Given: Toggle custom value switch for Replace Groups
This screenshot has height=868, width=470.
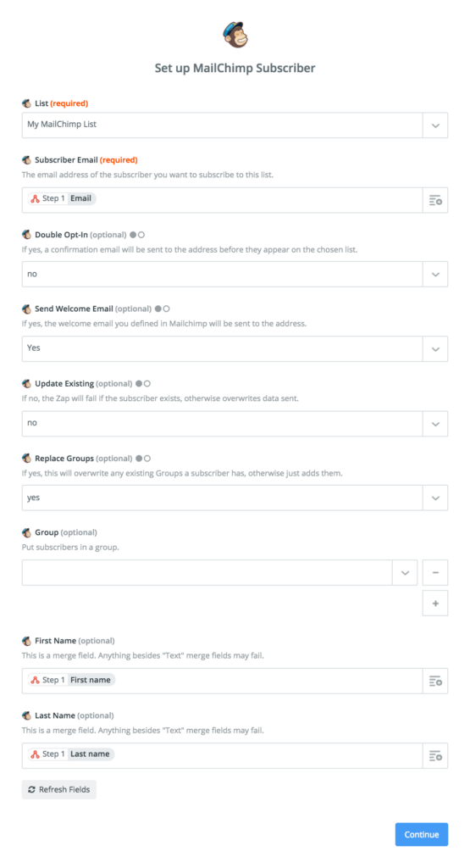Looking at the screenshot, I should tap(143, 459).
